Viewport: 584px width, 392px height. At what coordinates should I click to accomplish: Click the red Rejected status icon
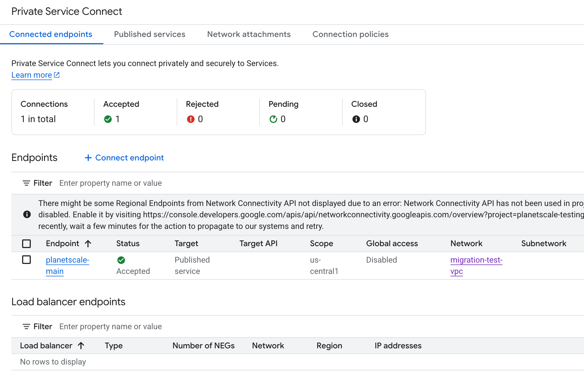click(191, 119)
